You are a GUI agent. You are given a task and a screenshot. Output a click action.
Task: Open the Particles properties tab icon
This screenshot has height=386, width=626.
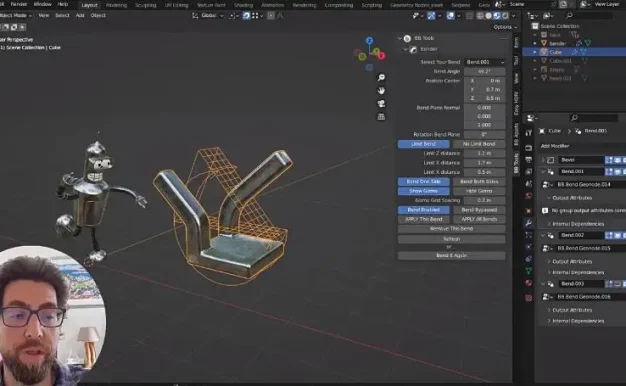[x=528, y=235]
